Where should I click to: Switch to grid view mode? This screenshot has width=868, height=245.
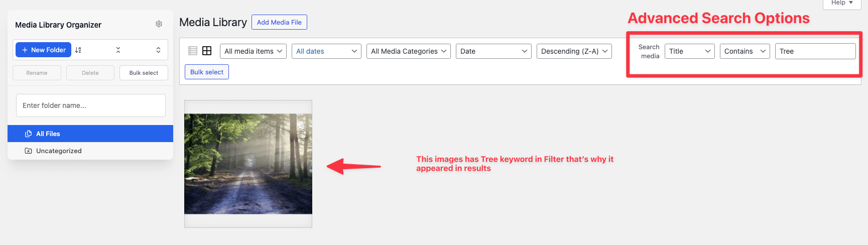click(207, 51)
